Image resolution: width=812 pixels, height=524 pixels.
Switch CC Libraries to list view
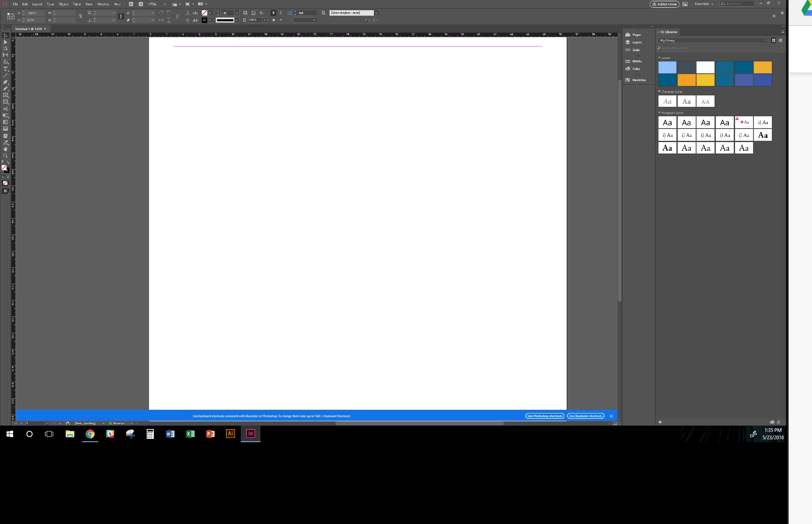coord(780,40)
